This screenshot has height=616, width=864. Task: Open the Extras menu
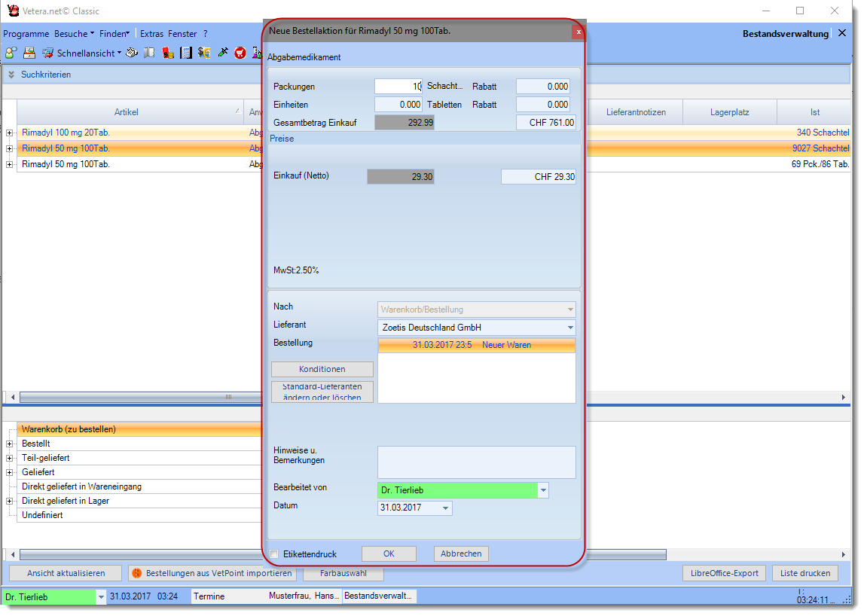point(151,34)
